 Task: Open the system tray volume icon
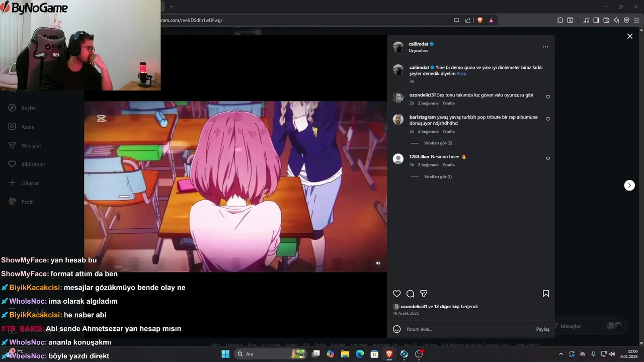pos(612,354)
